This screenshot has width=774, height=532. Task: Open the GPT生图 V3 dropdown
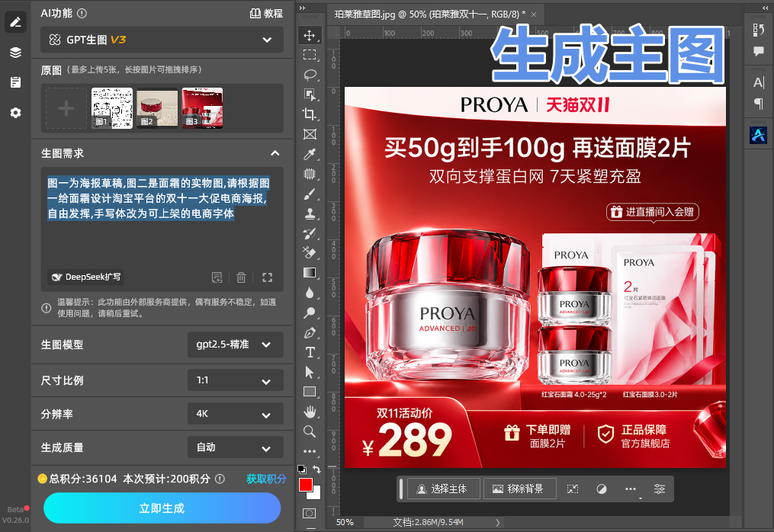click(x=162, y=40)
